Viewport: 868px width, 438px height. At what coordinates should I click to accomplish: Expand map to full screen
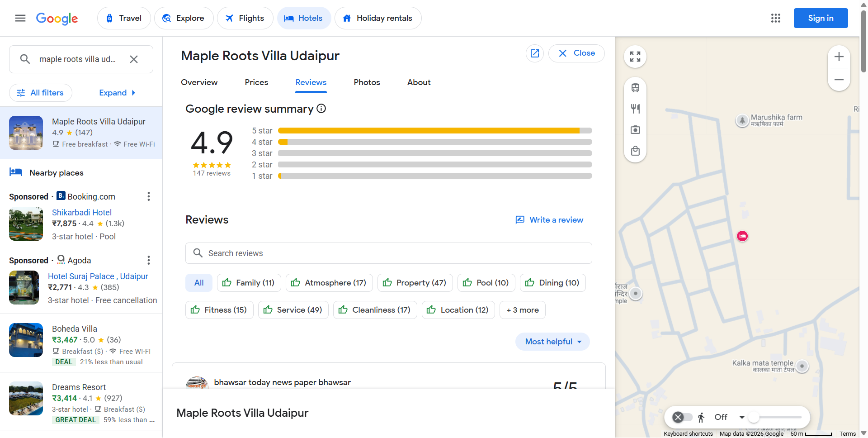[635, 57]
